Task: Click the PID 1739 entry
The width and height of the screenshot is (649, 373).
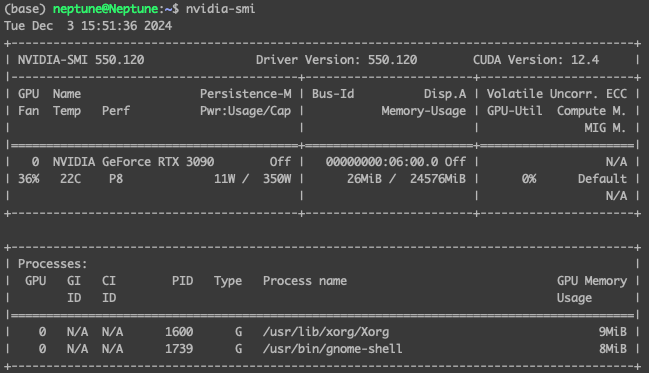Action: (179, 349)
